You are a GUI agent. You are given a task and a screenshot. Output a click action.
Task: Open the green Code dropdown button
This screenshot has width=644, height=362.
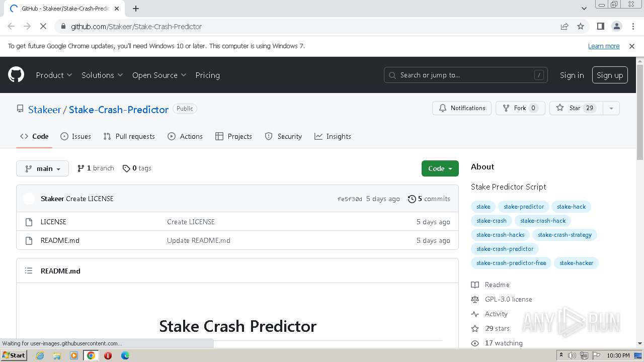(x=440, y=168)
